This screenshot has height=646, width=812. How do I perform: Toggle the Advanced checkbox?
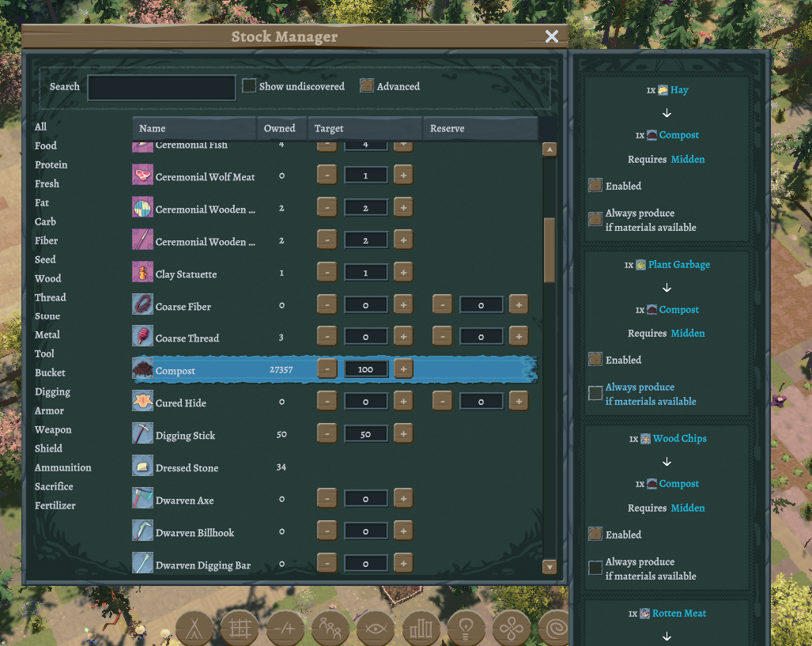pos(367,85)
